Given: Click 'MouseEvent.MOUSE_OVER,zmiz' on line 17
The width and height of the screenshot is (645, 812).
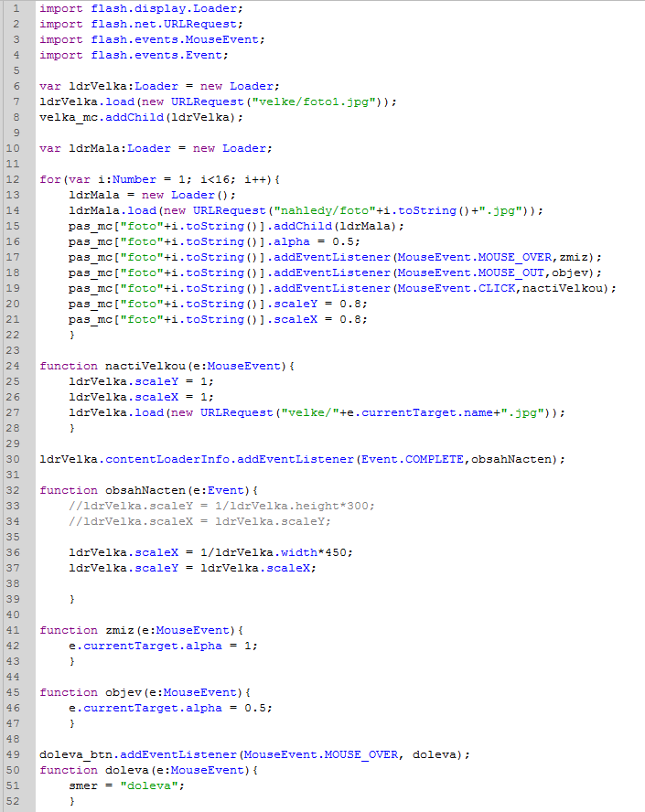Looking at the screenshot, I should pyautogui.click(x=493, y=257).
